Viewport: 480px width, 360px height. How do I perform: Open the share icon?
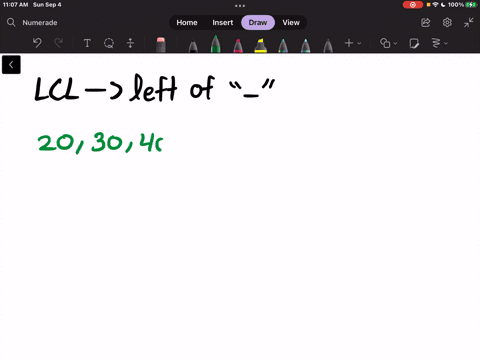[426, 22]
